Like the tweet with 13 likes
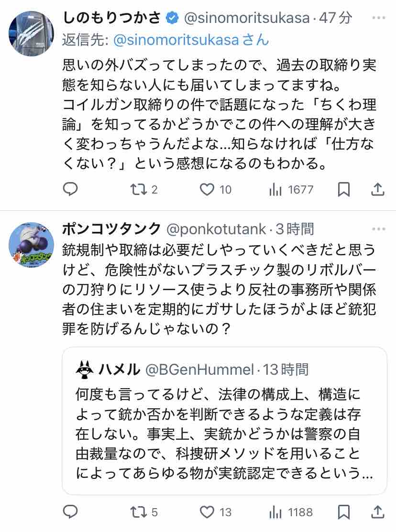 point(207,513)
